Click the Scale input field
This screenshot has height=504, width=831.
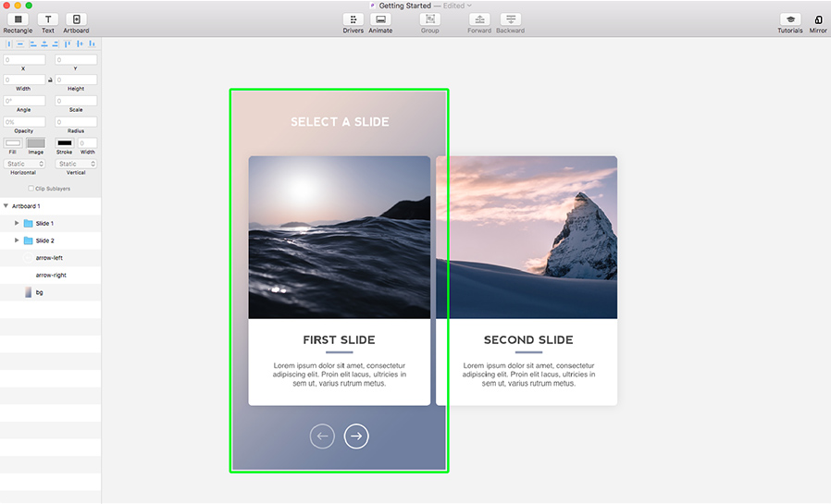[x=76, y=101]
